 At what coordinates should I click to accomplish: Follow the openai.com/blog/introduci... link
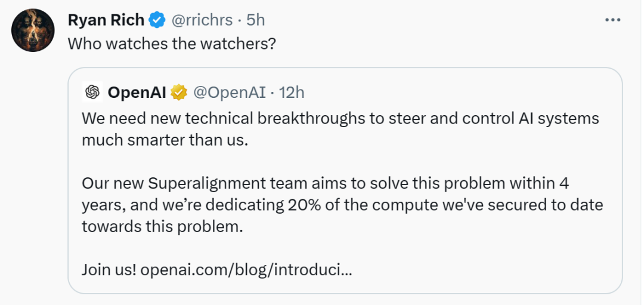246,270
